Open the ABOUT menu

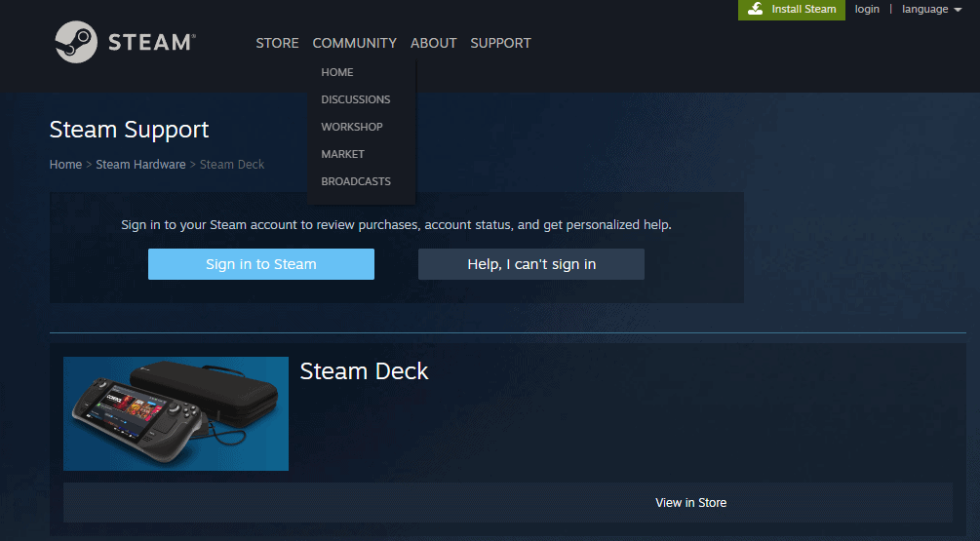click(x=433, y=43)
